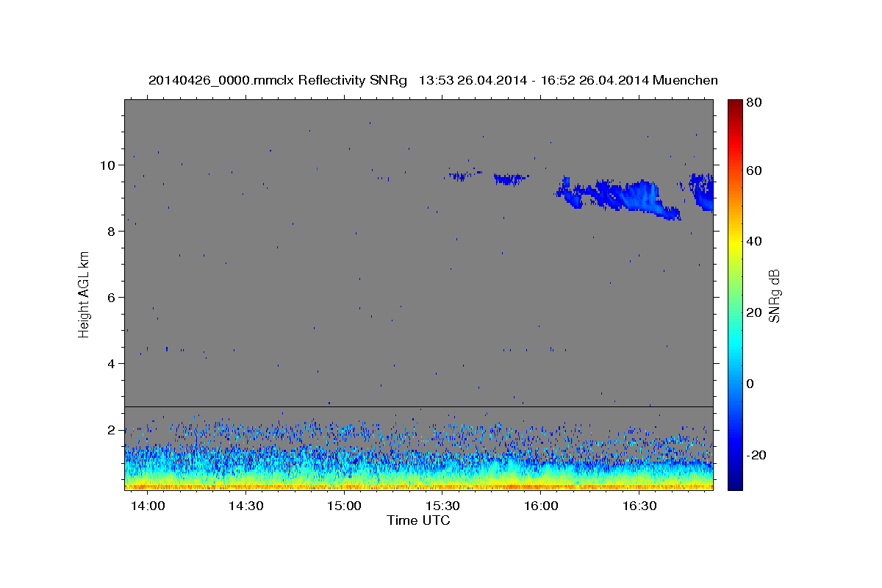Click the 16:00 time tick label
Screen dimensions: 882x588
(540, 506)
